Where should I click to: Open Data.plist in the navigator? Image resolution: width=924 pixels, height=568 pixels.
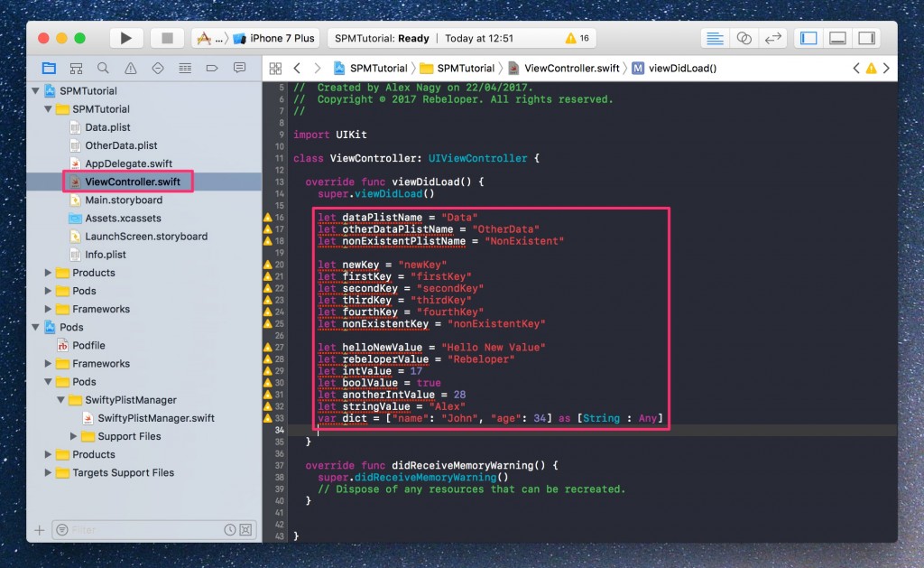pyautogui.click(x=107, y=127)
